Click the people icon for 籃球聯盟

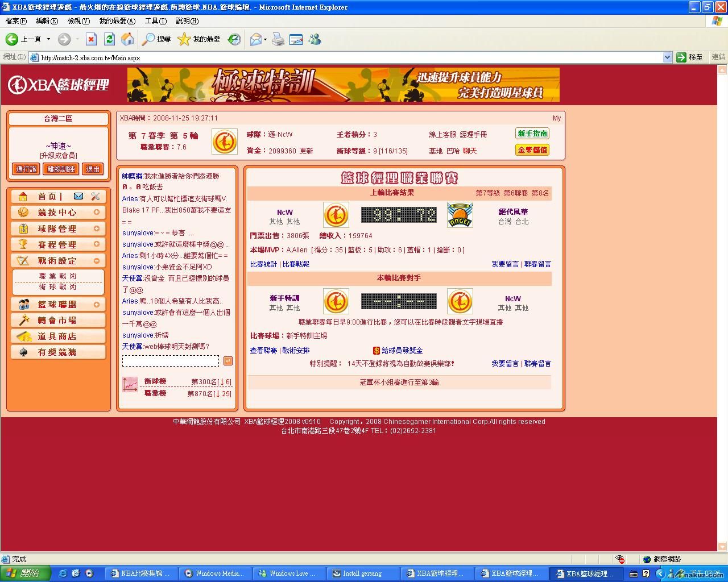[x=23, y=305]
